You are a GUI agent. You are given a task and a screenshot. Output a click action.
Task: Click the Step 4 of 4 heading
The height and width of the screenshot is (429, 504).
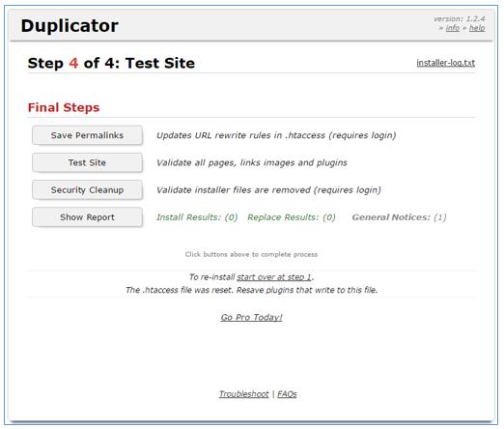pos(111,63)
